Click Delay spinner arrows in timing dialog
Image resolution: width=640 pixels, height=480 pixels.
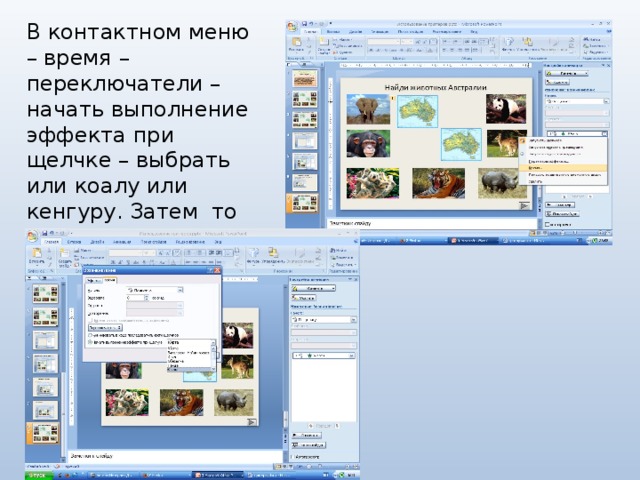click(x=146, y=298)
